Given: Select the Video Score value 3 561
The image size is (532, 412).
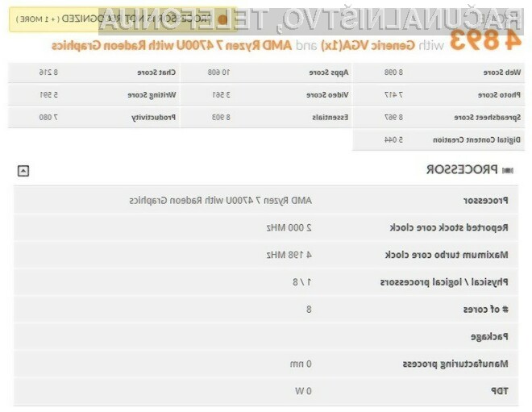Looking at the screenshot, I should click(221, 95).
